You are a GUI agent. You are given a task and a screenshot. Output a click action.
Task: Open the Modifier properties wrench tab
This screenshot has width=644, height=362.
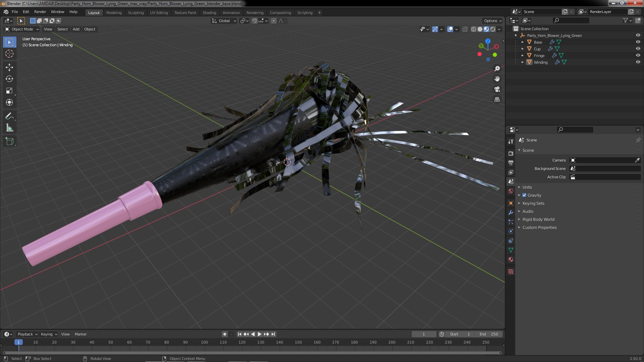coord(511,213)
